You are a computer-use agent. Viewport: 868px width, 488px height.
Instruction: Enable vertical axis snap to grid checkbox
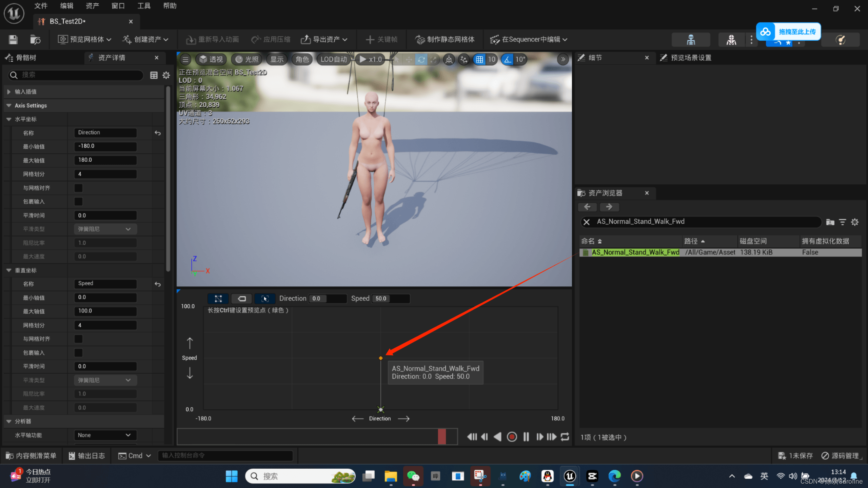(78, 339)
